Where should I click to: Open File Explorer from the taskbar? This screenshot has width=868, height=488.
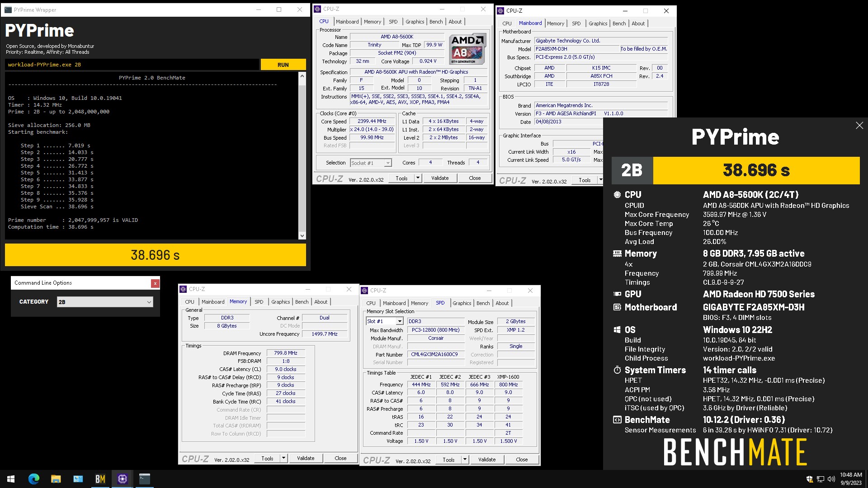(56, 479)
